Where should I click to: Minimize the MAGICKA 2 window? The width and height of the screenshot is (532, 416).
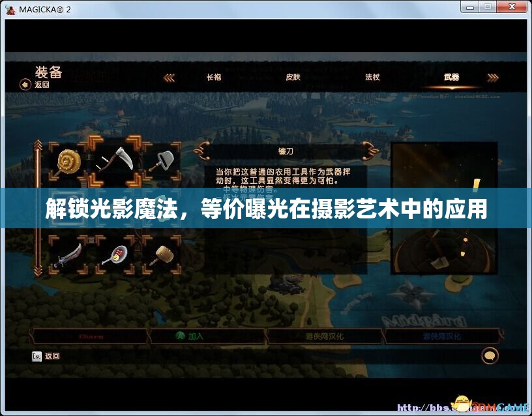tap(470, 7)
